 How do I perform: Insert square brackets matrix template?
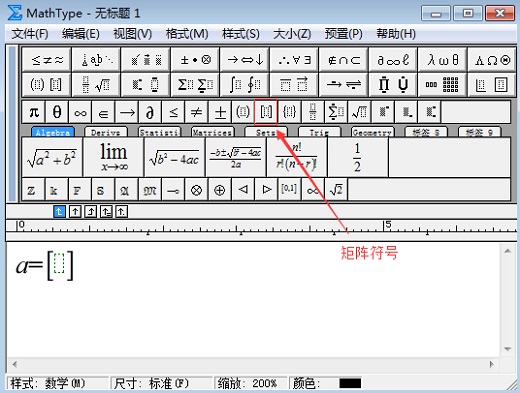[266, 112]
